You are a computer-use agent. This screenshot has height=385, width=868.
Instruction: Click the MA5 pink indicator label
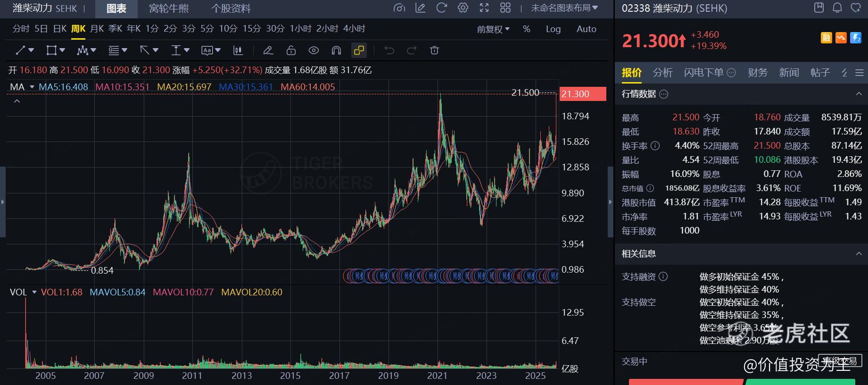point(63,87)
